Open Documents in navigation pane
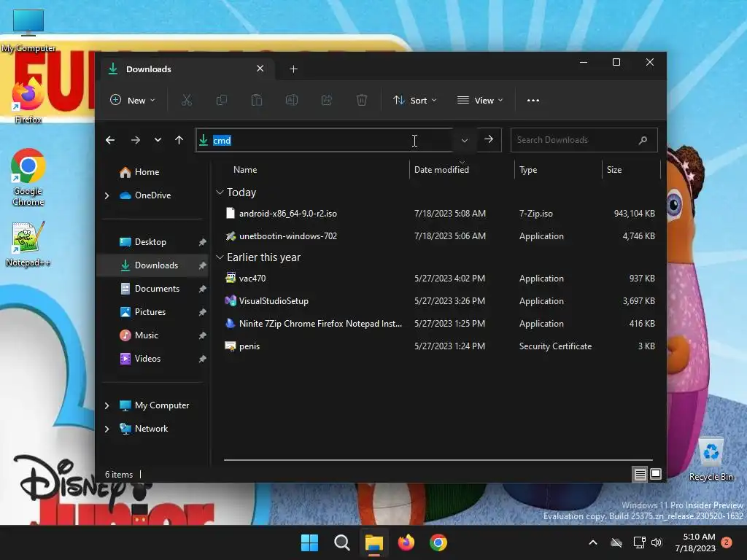This screenshot has height=560, width=747. (x=157, y=289)
